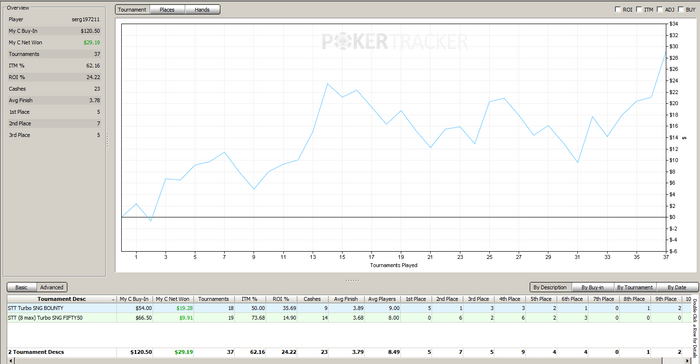Sort by 1st Place column header
Viewport: 700px width, 364px height.
click(x=416, y=299)
